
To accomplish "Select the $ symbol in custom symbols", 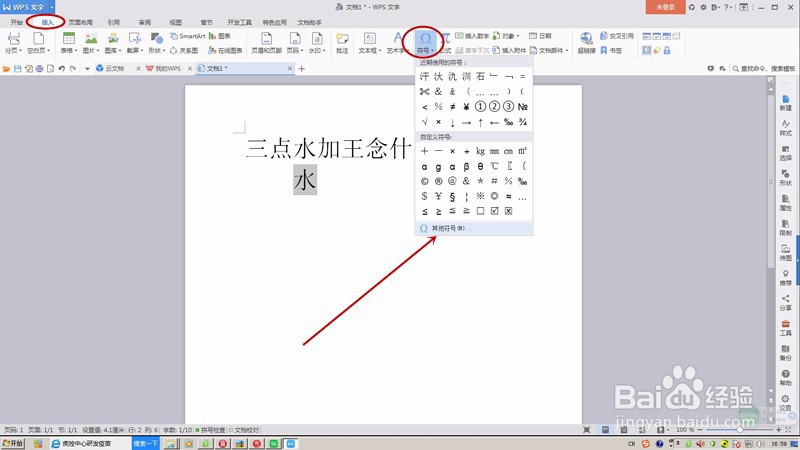I will point(424,196).
